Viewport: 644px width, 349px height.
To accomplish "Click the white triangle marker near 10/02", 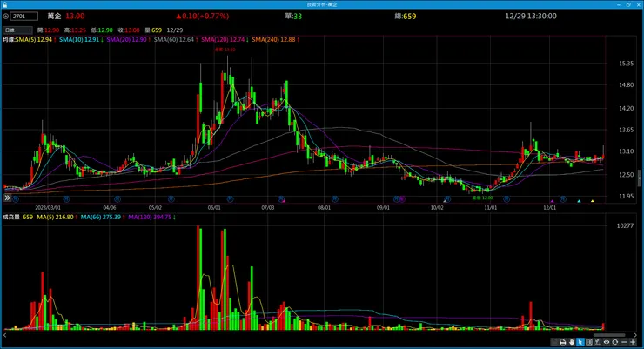I will tap(445, 201).
